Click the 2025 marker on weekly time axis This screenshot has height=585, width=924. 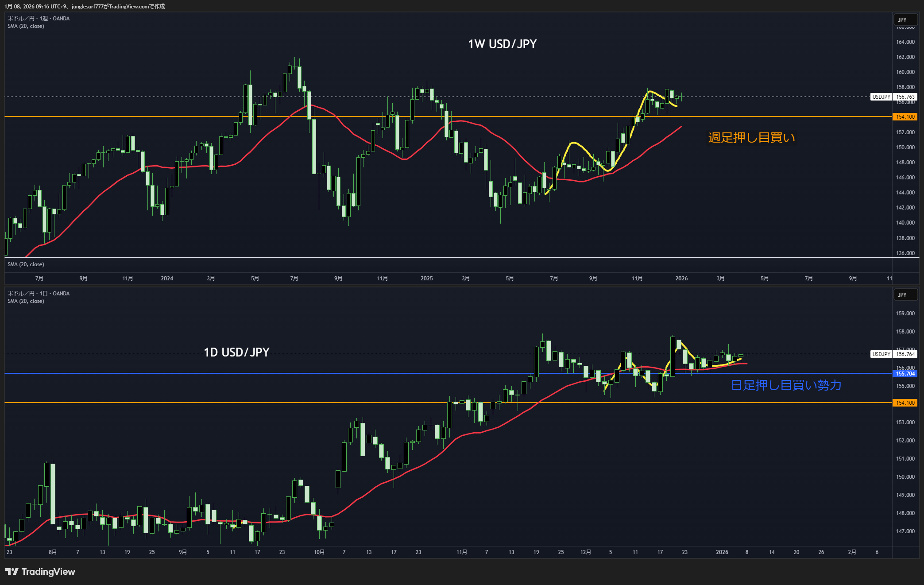426,279
